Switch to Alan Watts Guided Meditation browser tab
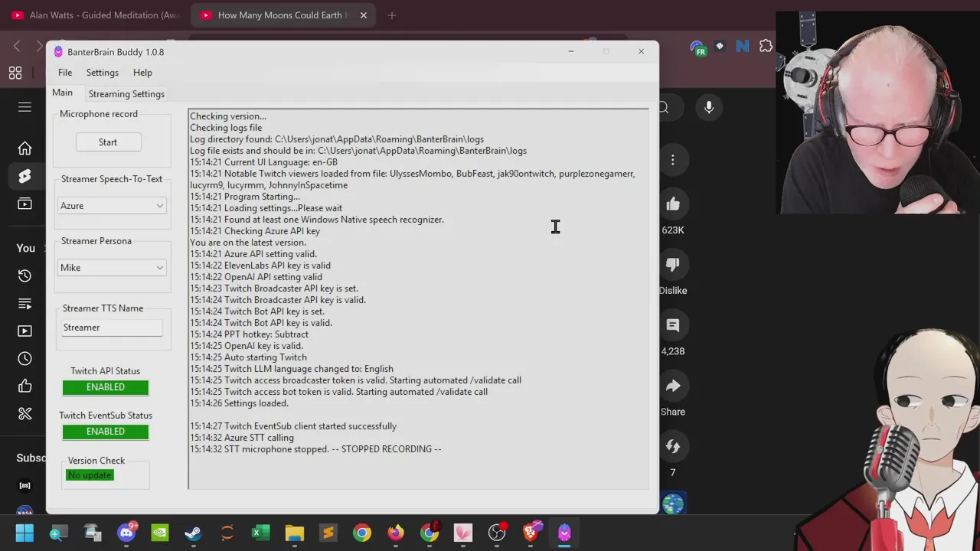This screenshot has height=551, width=980. point(96,15)
